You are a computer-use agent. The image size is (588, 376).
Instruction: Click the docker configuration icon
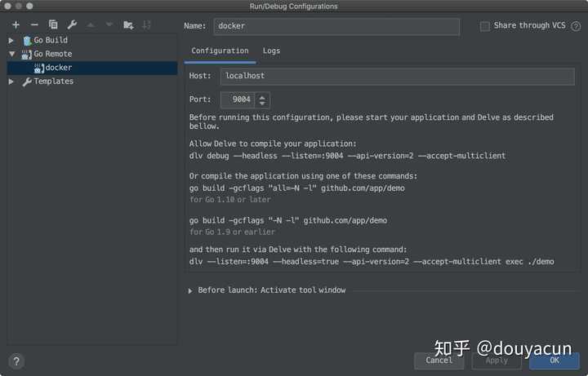(x=38, y=68)
